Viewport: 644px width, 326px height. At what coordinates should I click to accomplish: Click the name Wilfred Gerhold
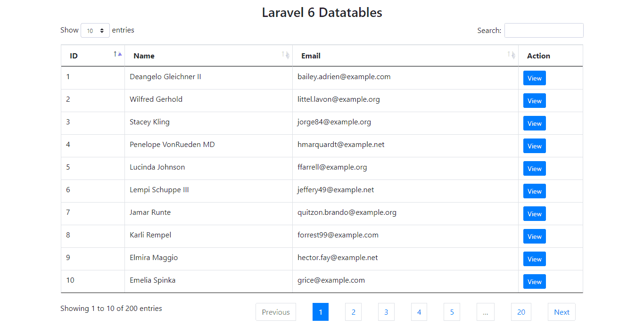click(x=156, y=99)
